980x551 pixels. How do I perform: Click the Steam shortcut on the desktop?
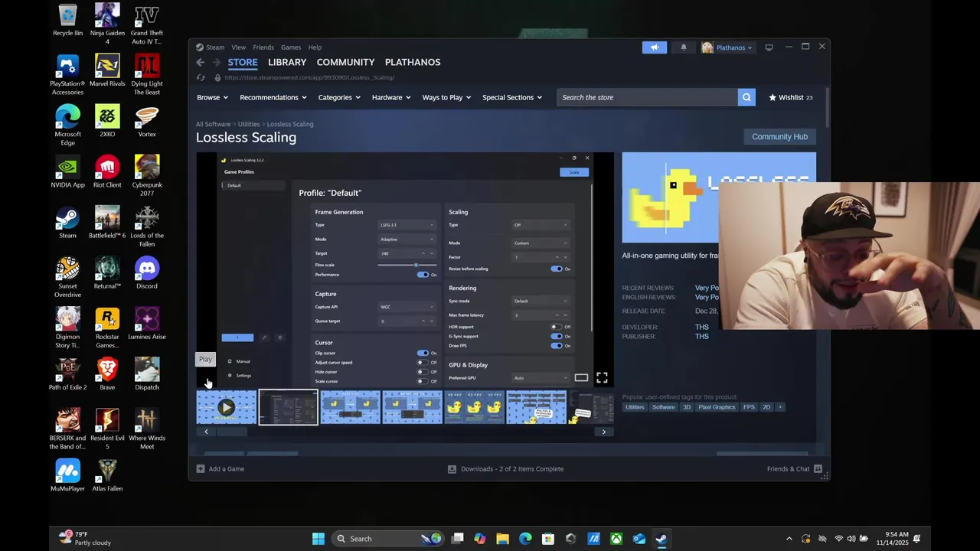67,223
